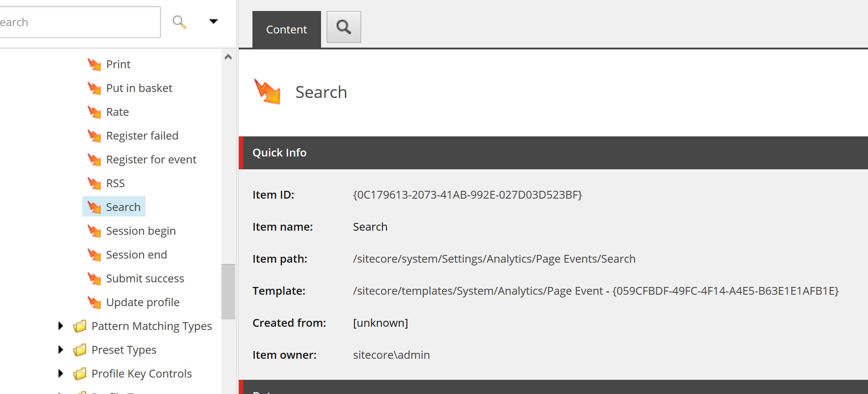
Task: Click the tree scrollbar up arrow
Action: [228, 57]
